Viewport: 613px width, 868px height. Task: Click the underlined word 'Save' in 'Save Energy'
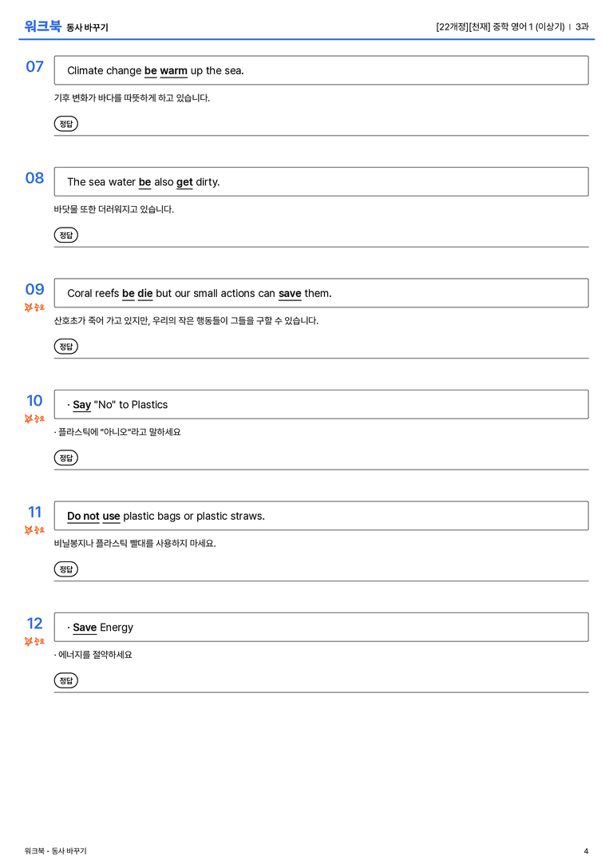(85, 627)
